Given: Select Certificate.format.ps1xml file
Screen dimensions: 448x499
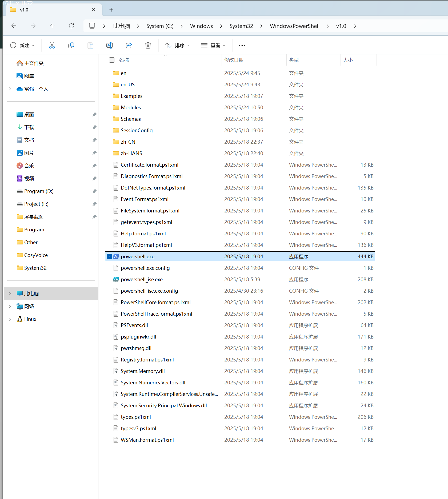Looking at the screenshot, I should [240, 165].
